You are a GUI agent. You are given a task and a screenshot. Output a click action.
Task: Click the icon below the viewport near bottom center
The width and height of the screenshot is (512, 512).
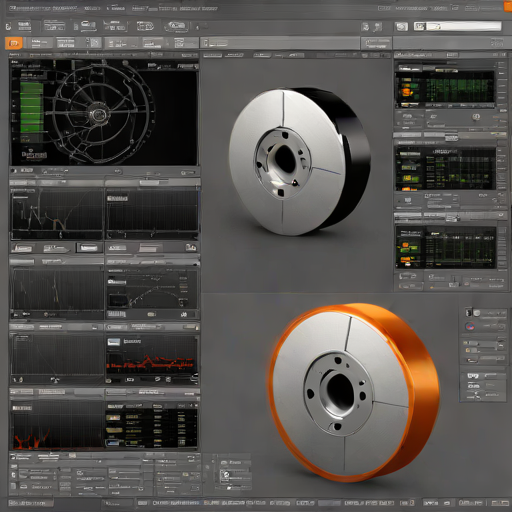(x=226, y=475)
